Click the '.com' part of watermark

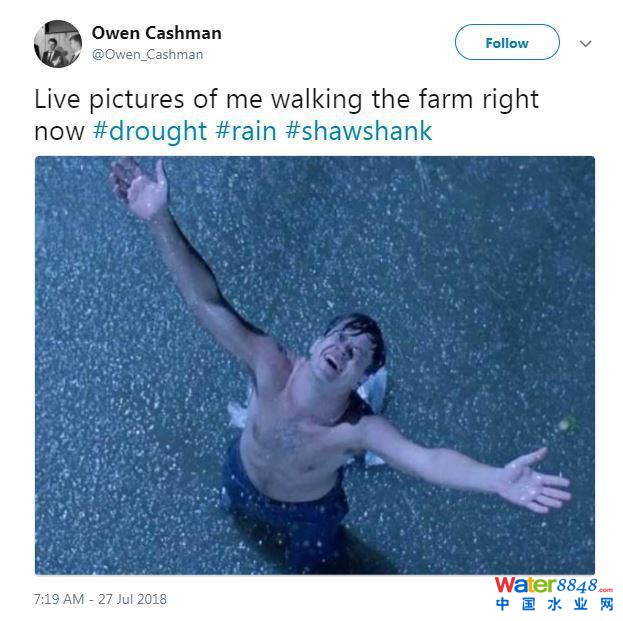tap(605, 590)
